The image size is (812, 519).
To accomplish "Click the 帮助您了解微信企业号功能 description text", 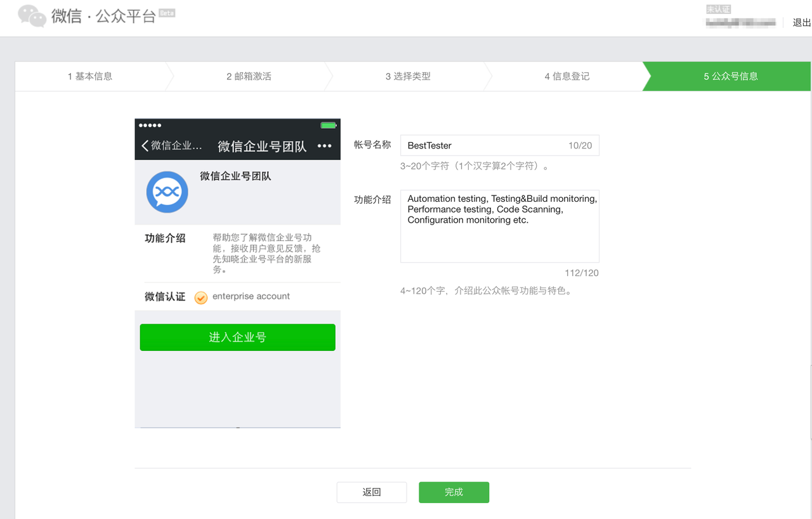I will (x=266, y=253).
